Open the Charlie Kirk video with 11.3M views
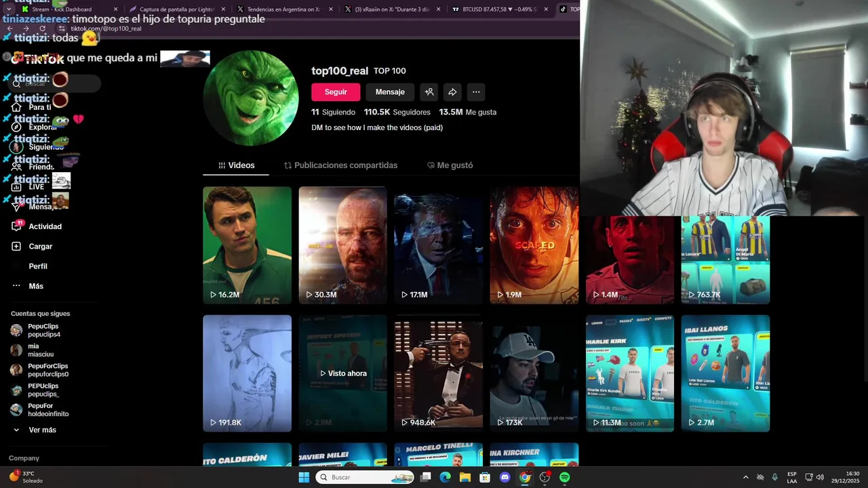The image size is (868, 488). pos(630,373)
